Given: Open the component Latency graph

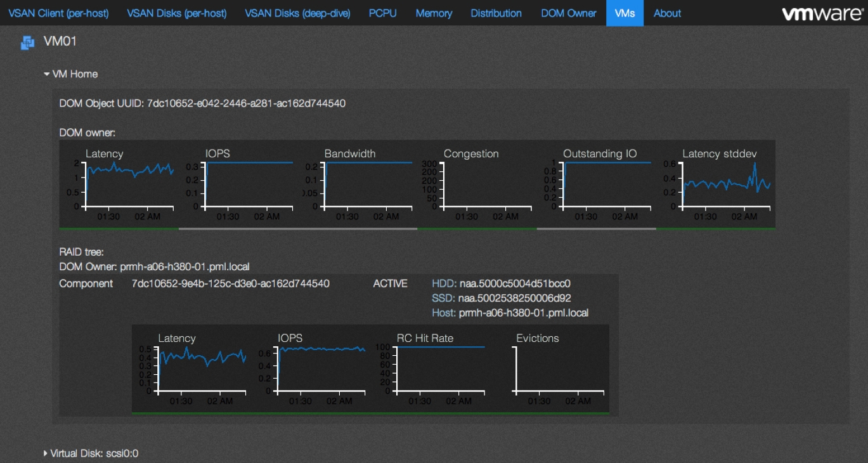Looking at the screenshot, I should [191, 370].
